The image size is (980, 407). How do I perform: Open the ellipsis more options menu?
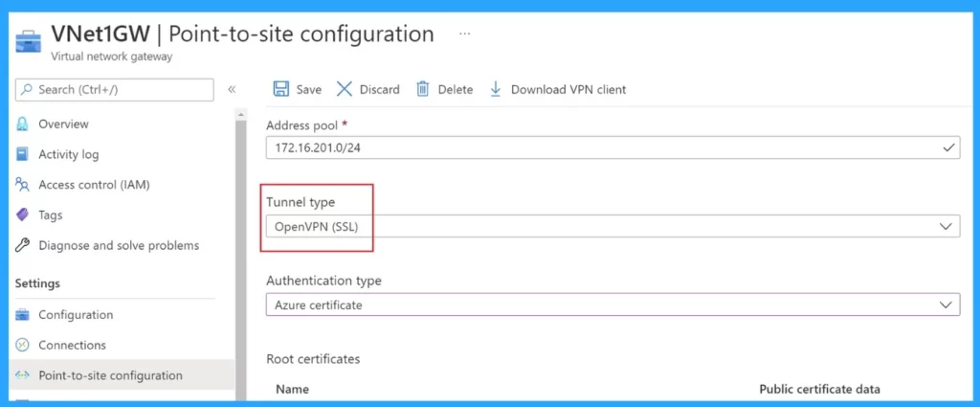464,34
